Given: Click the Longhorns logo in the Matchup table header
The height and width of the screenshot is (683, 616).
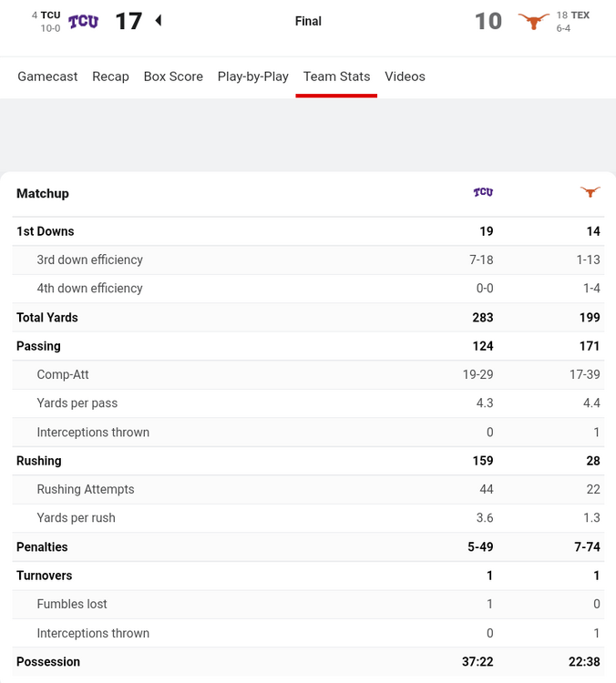Looking at the screenshot, I should tap(590, 192).
